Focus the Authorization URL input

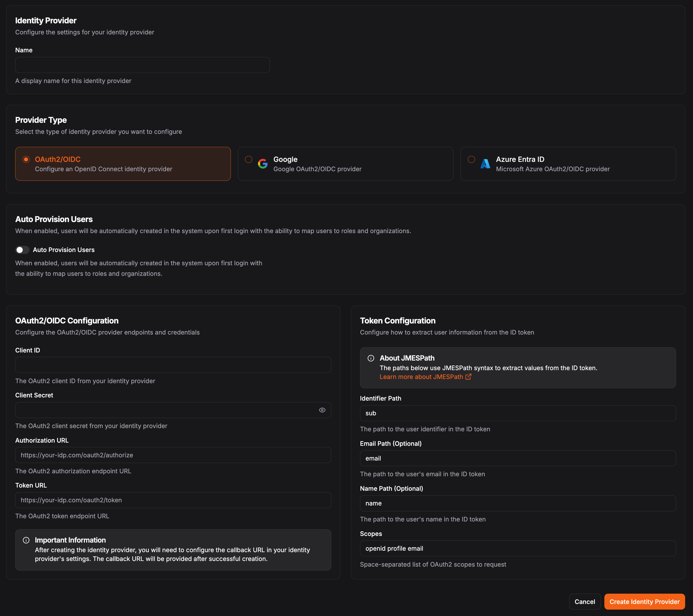pyautogui.click(x=173, y=455)
